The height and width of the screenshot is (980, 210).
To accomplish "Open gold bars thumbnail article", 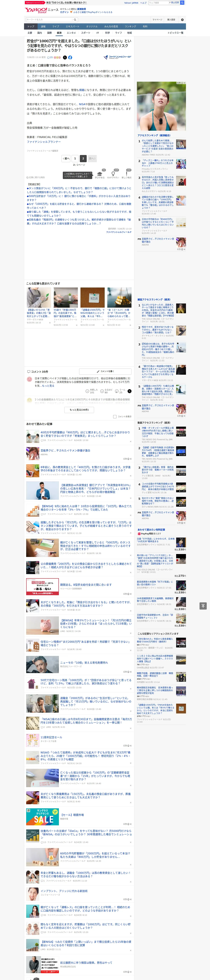I will 119,297.
